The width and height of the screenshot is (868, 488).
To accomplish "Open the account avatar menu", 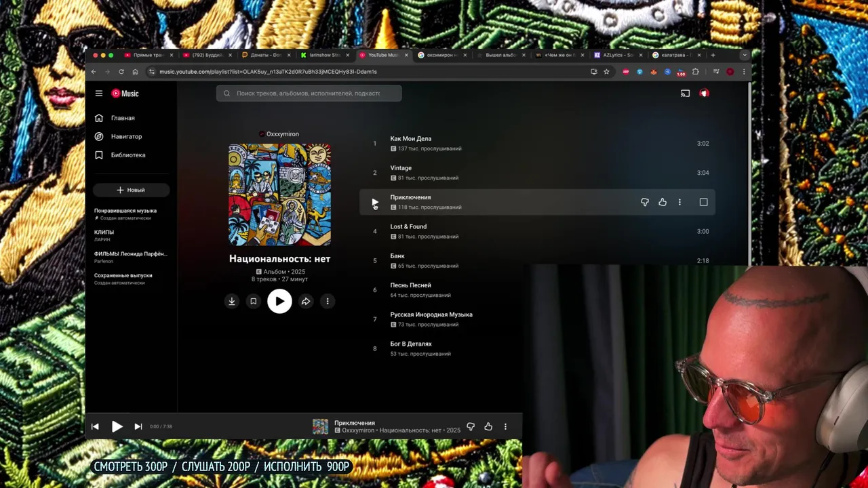I will (x=704, y=94).
